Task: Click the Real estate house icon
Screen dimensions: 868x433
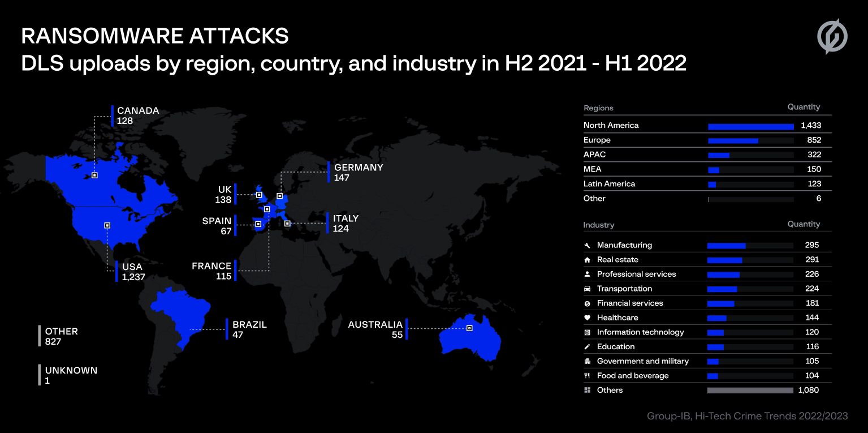Action: click(x=588, y=260)
